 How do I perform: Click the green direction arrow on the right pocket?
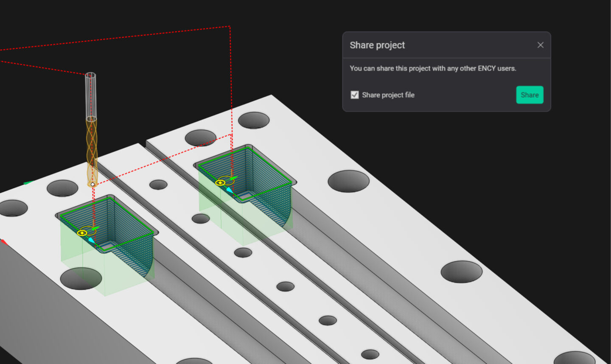tap(234, 178)
